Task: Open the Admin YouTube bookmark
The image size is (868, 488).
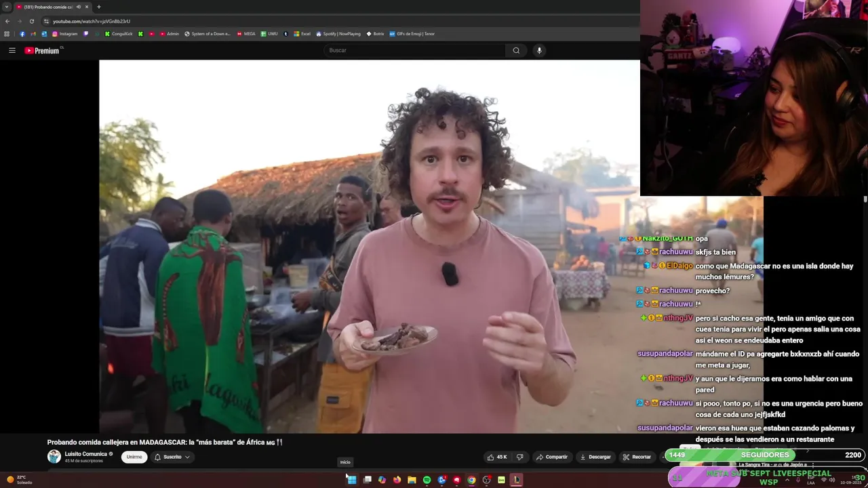Action: (170, 34)
